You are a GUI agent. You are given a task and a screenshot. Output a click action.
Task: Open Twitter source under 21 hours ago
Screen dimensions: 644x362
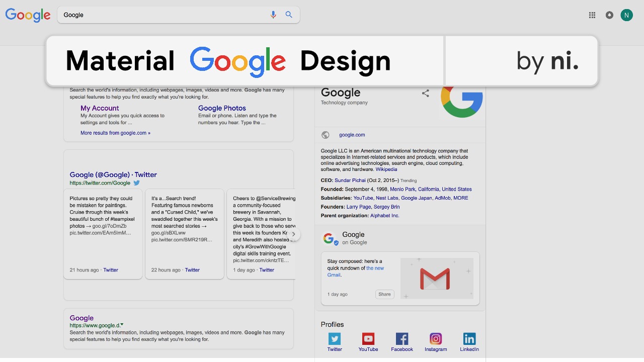pyautogui.click(x=111, y=270)
